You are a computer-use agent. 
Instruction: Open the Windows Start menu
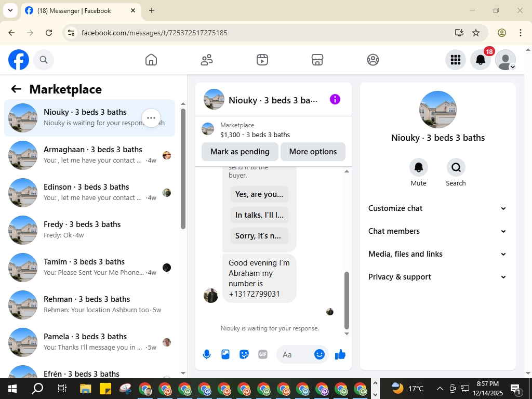pos(12,389)
